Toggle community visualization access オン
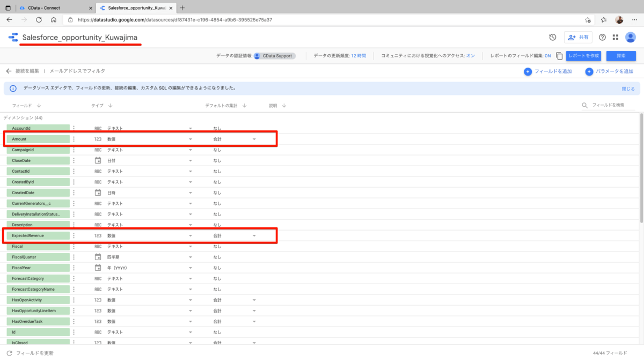644x362 pixels. pyautogui.click(x=471, y=56)
